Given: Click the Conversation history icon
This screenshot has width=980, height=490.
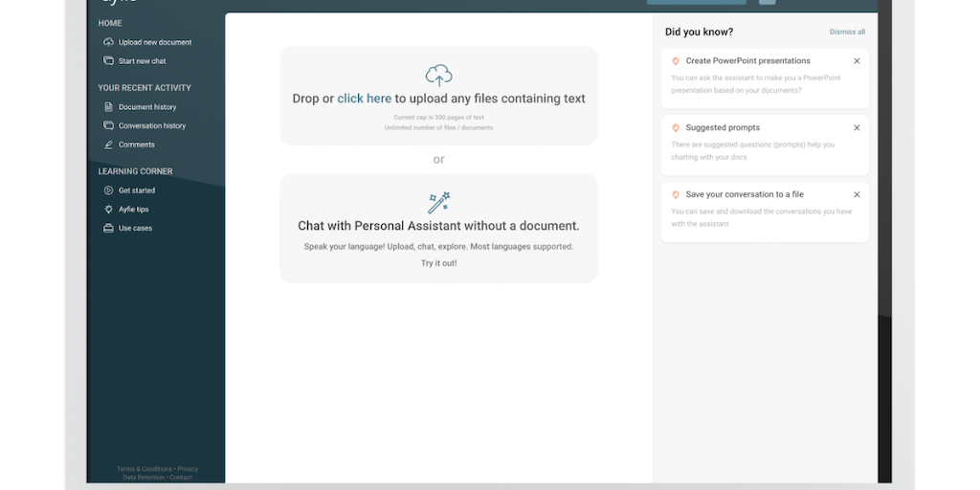Looking at the screenshot, I should click(109, 125).
